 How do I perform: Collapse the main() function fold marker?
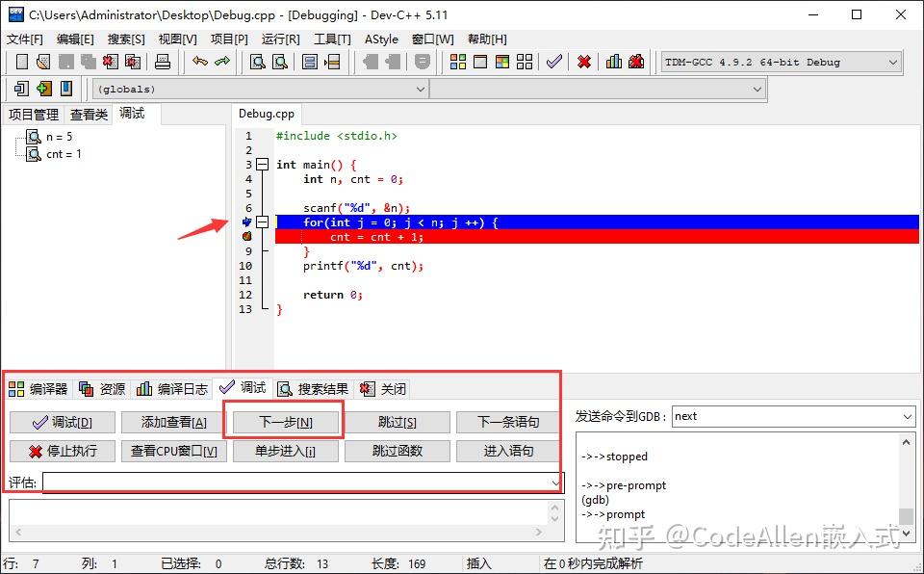pyautogui.click(x=263, y=165)
